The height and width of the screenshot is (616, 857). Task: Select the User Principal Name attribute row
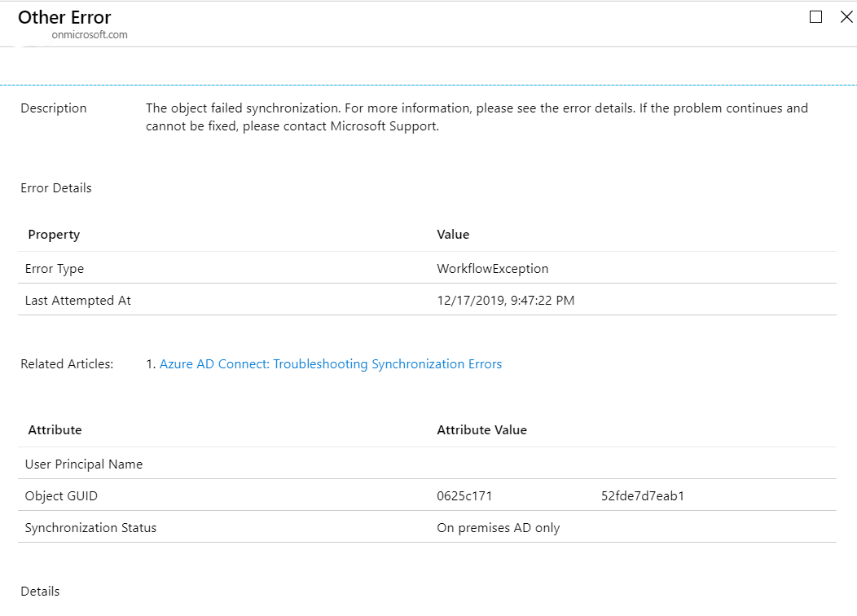(85, 463)
